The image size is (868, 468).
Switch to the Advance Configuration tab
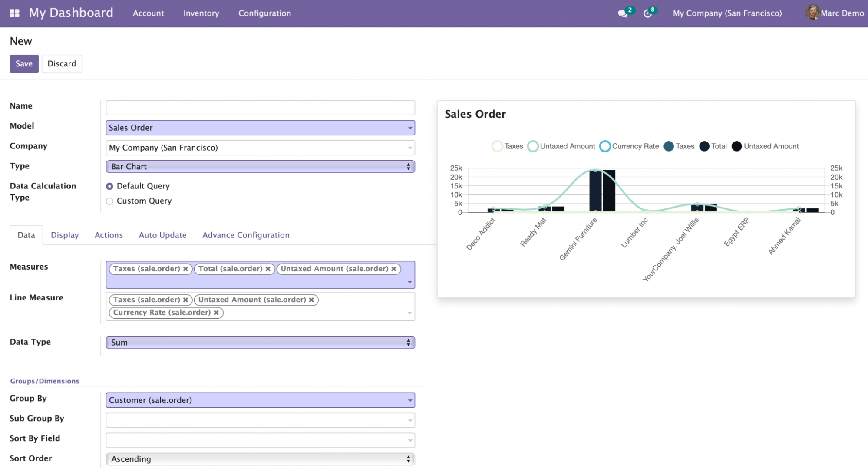(x=246, y=235)
